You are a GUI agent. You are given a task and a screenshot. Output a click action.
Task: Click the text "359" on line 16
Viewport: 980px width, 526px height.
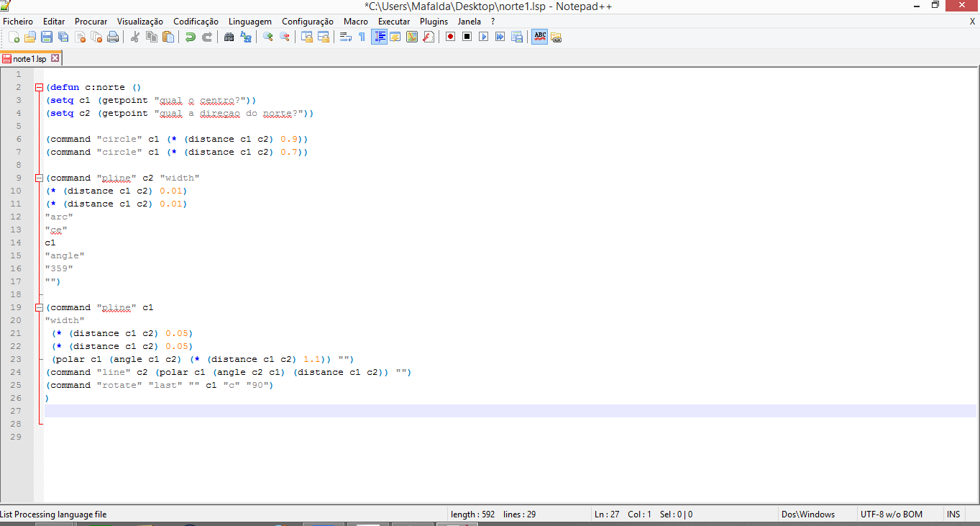[x=59, y=268]
